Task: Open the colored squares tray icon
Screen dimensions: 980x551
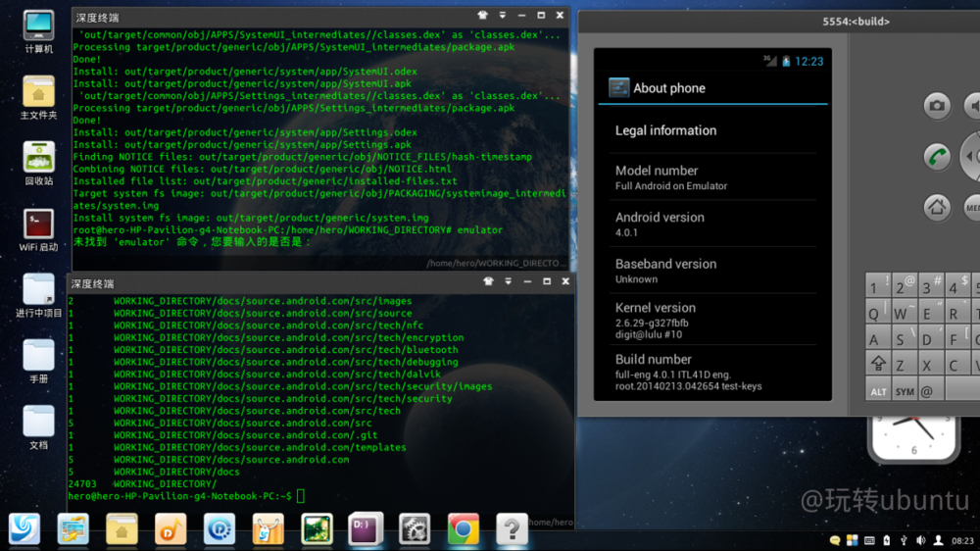Action: point(852,540)
